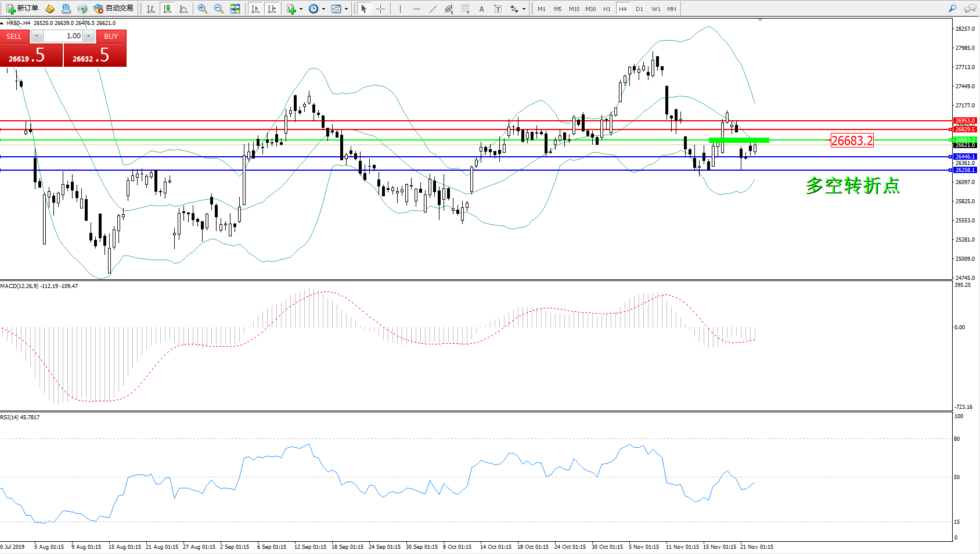Open the search magnifier in top-right corner
This screenshot has width=980, height=554.
click(952, 9)
